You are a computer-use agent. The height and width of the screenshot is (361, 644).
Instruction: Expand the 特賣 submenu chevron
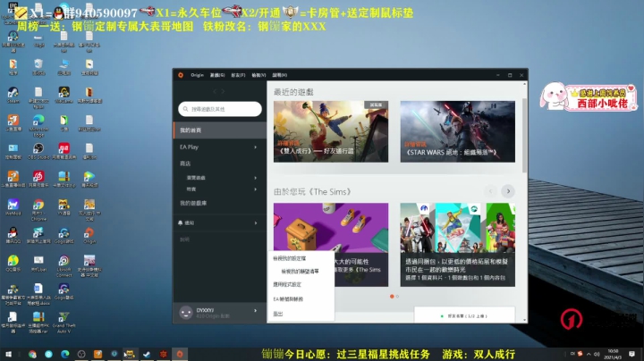point(256,189)
